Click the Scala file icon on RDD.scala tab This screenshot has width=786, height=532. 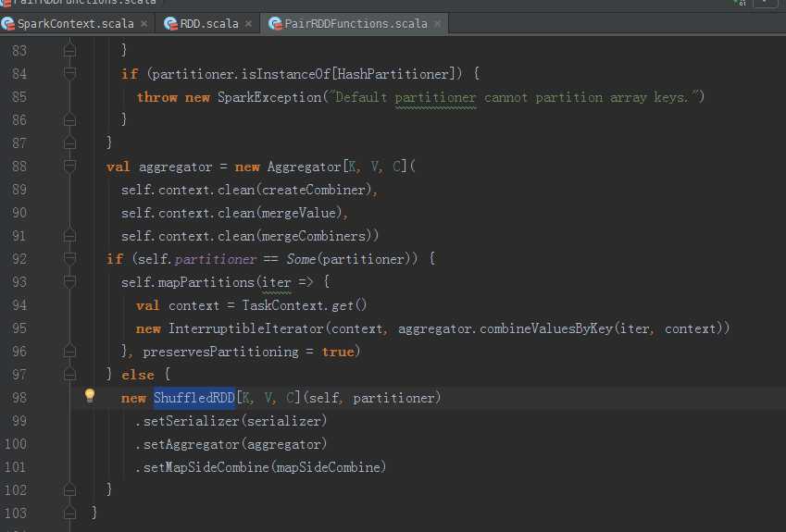coord(171,23)
